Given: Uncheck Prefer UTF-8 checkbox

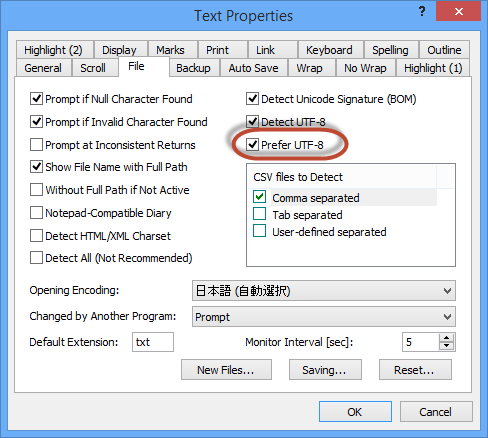Looking at the screenshot, I should pos(253,145).
